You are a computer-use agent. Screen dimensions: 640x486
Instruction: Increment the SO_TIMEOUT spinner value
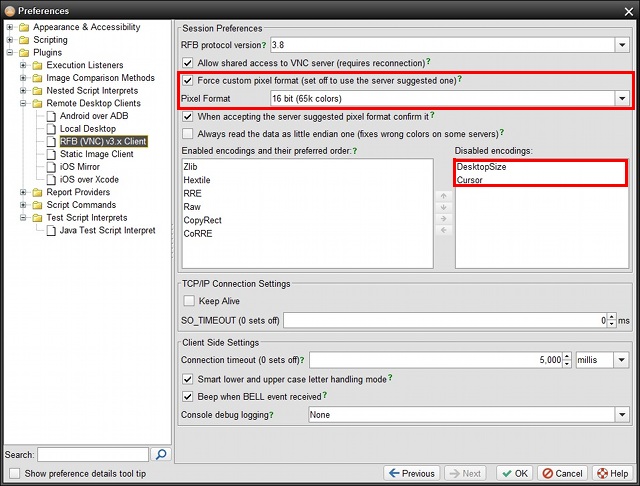tap(611, 316)
